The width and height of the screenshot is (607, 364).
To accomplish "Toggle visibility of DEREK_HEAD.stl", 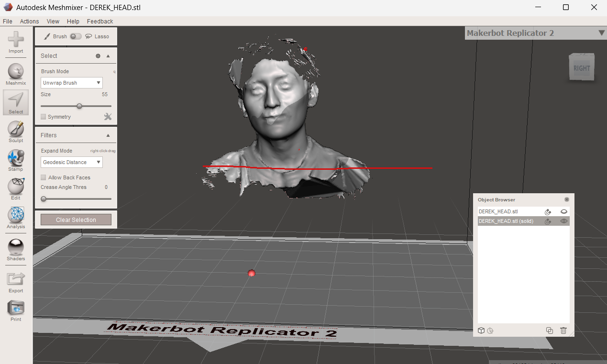I will [564, 211].
